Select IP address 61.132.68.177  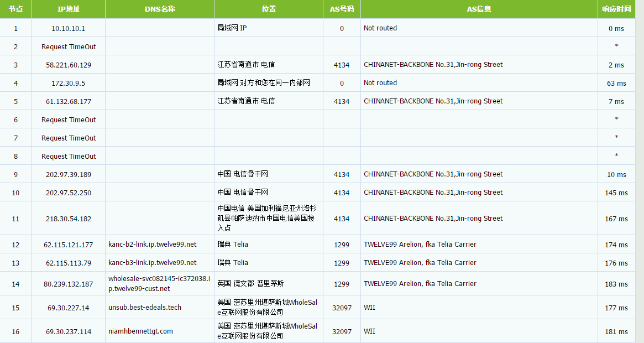(x=69, y=102)
